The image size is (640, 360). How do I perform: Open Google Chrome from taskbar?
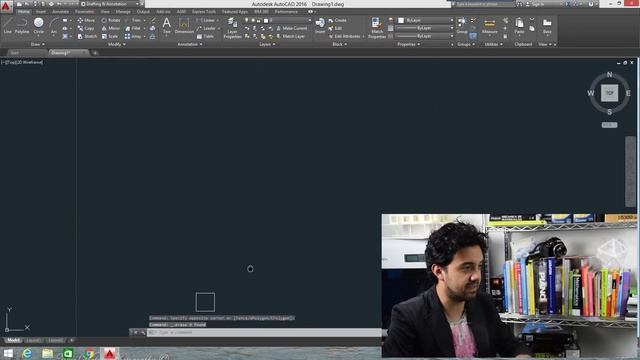pos(89,353)
